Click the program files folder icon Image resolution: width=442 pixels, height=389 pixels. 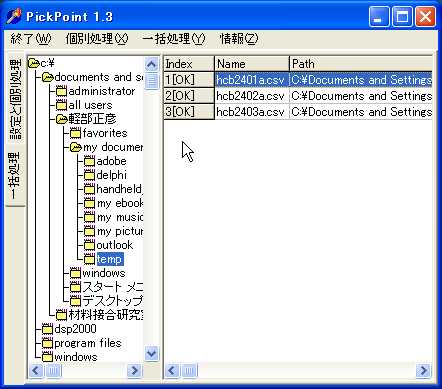pos(47,343)
